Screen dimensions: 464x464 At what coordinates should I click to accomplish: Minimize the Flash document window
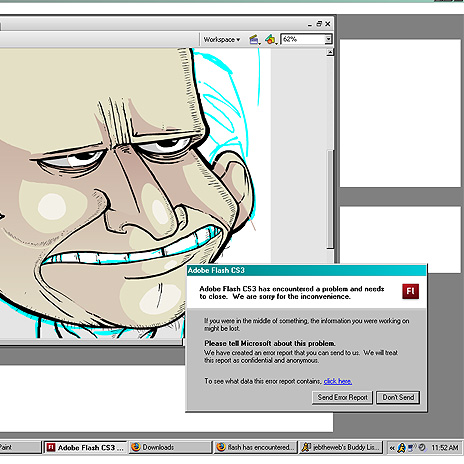310,24
